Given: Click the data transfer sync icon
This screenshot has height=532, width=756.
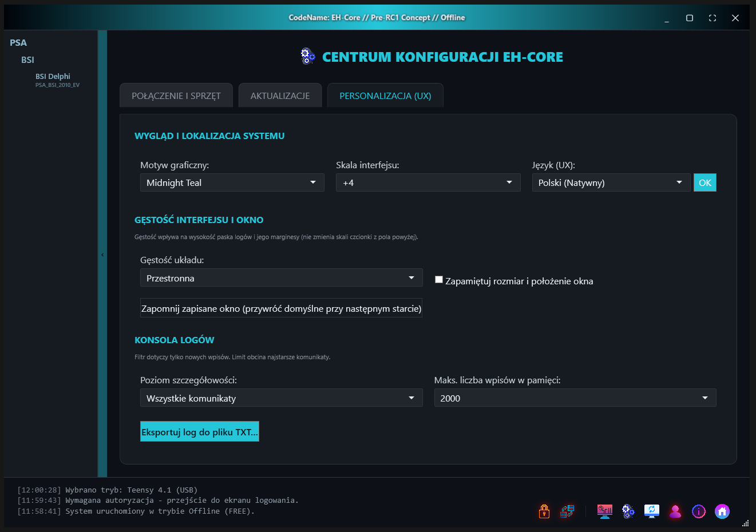Looking at the screenshot, I should pyautogui.click(x=567, y=511).
